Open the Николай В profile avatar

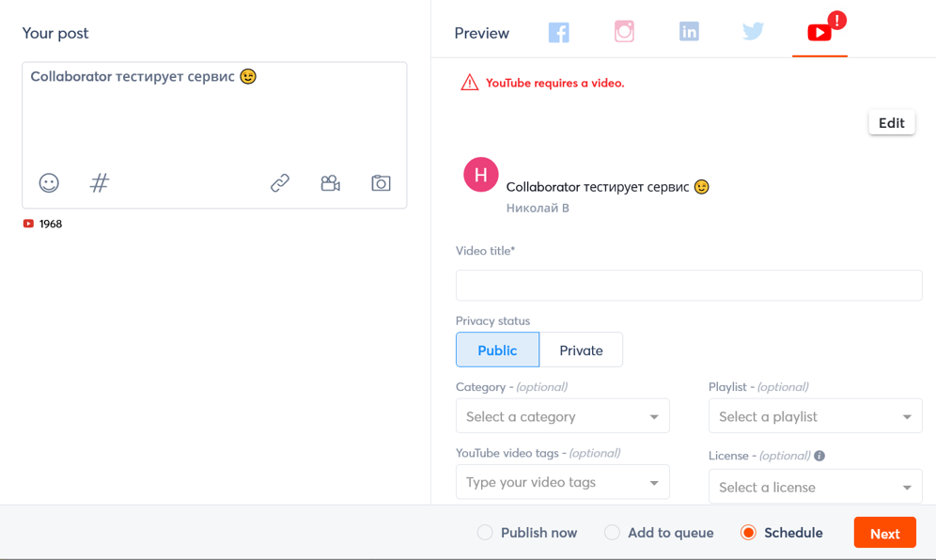coord(480,175)
